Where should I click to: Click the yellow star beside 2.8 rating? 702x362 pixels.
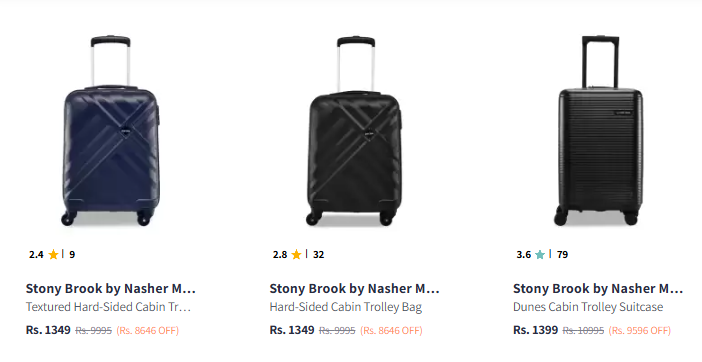tap(296, 255)
